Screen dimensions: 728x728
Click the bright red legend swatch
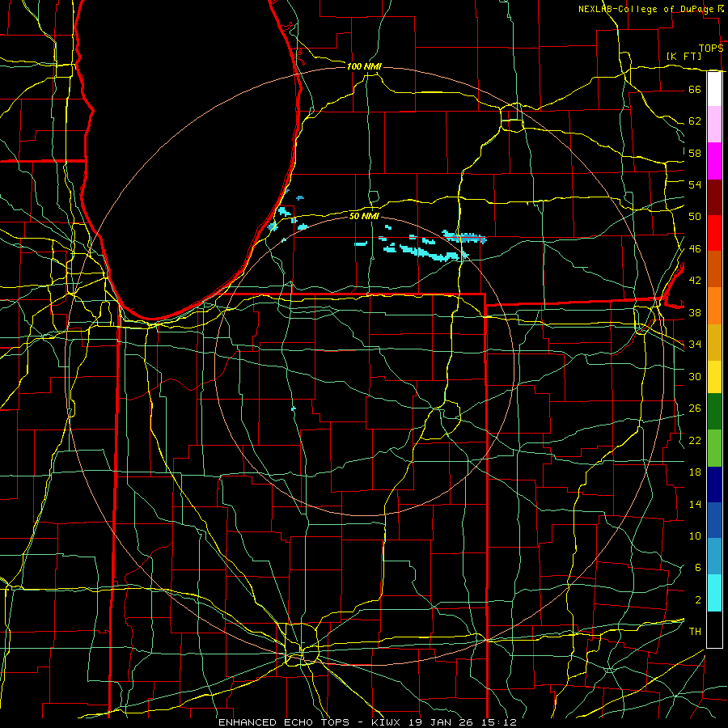point(714,233)
